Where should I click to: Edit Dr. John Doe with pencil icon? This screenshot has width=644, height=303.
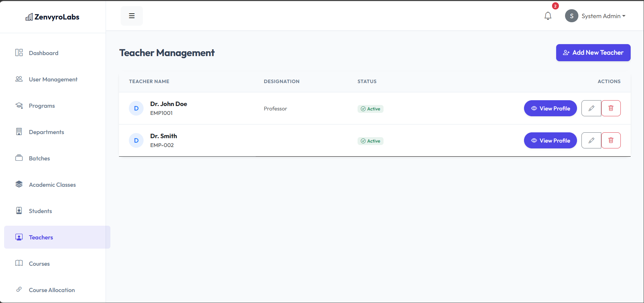click(x=591, y=108)
